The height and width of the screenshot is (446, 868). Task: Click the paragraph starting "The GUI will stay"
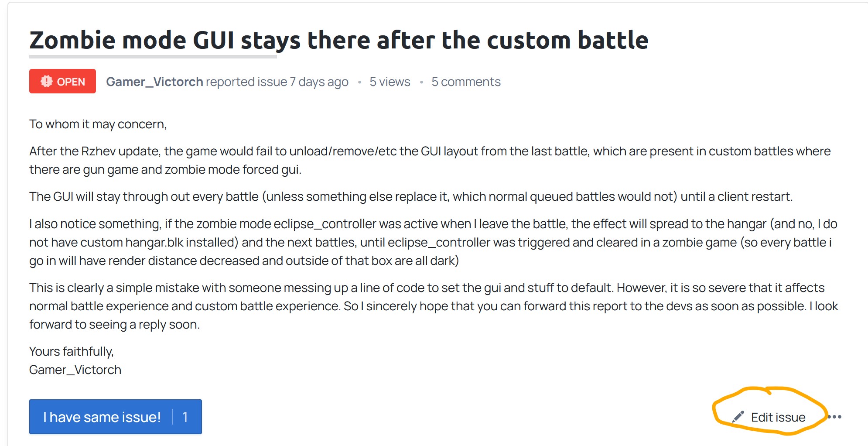410,196
